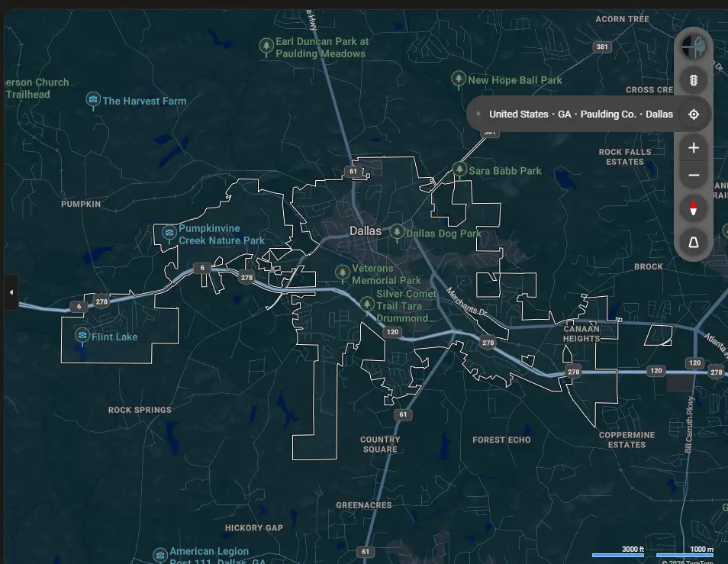Click the Sara Babb Park tree icon
Image resolution: width=728 pixels, height=564 pixels.
[459, 169]
